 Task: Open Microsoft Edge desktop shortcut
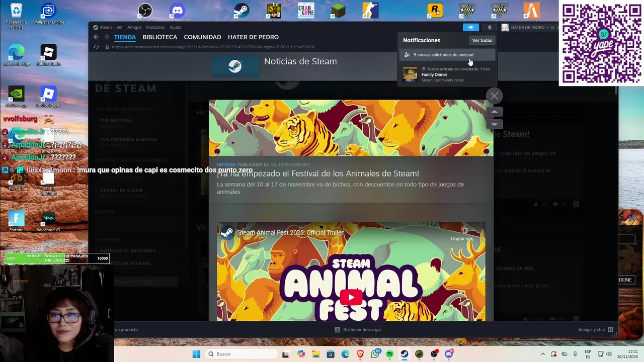(16, 55)
